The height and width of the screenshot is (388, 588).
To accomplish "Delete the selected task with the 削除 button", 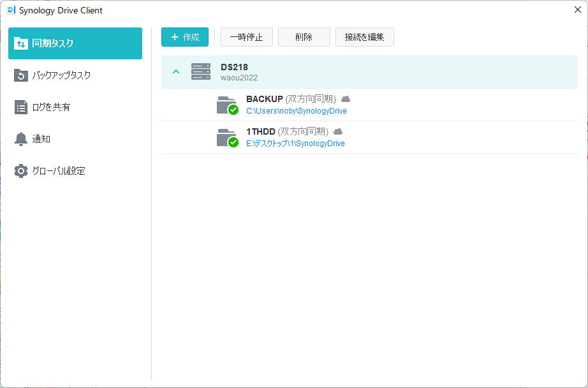I will (304, 37).
